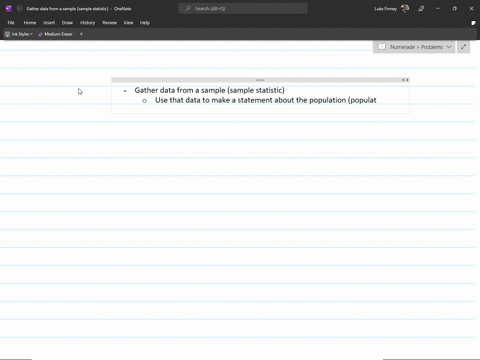Screen dimensions: 480x360
Task: Close the OneNote window
Action: click(x=471, y=9)
